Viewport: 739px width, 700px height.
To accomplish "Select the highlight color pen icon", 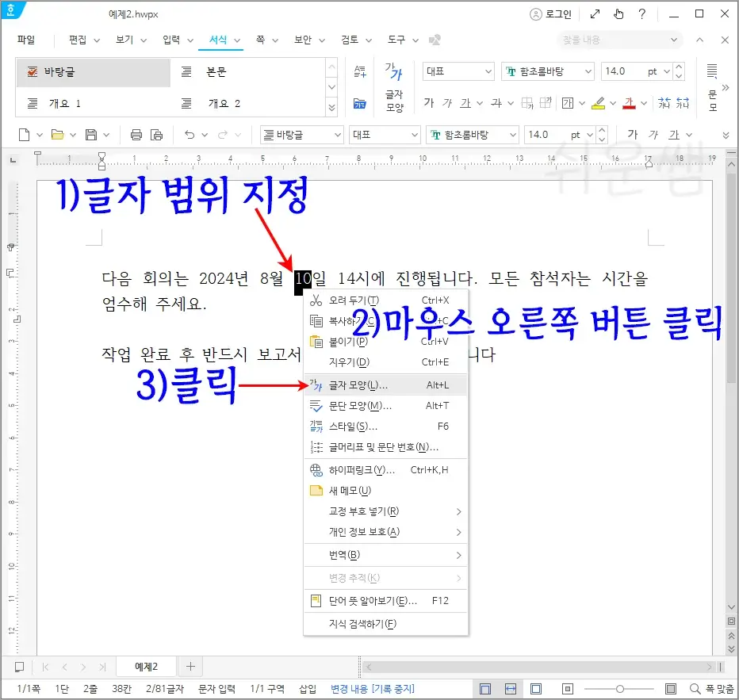I will (596, 101).
